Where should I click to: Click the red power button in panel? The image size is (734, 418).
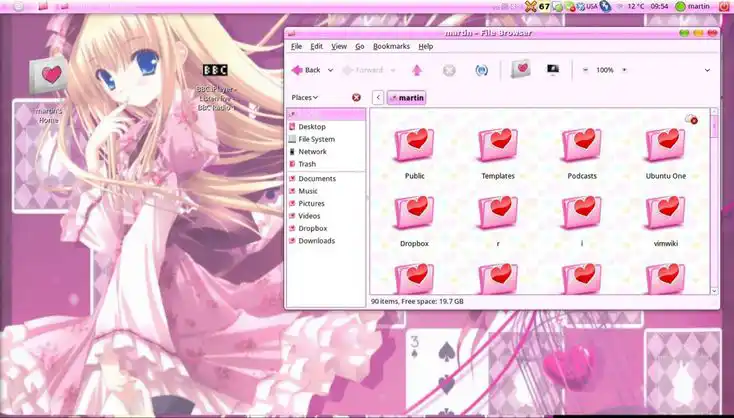pyautogui.click(x=724, y=7)
